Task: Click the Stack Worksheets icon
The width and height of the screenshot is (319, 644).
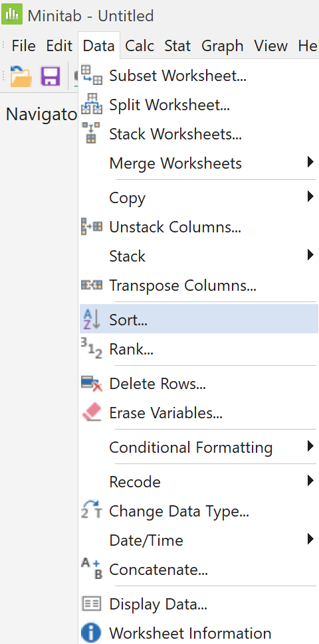Action: 91,133
